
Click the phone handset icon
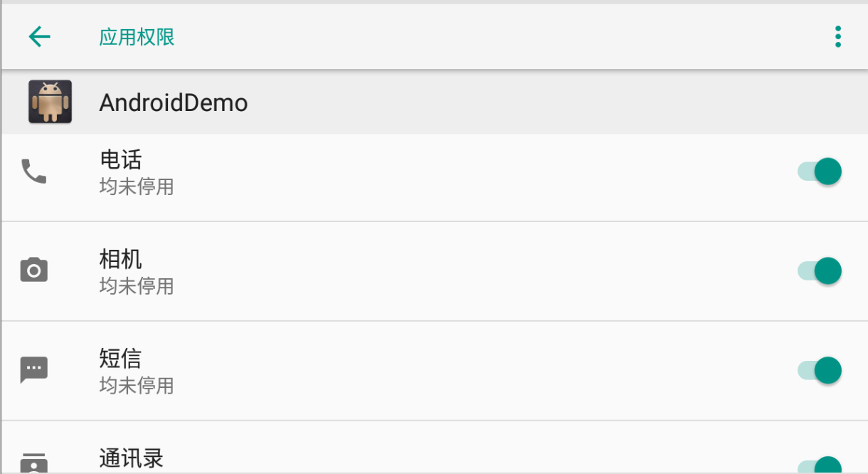point(33,172)
